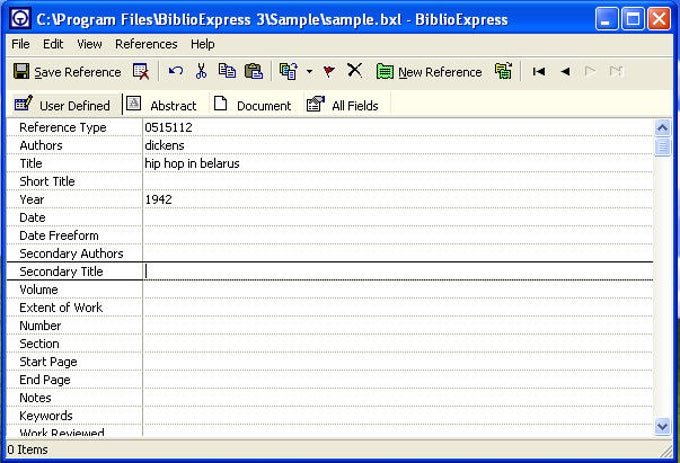Click the 'Keywords' field label
The width and height of the screenshot is (680, 463).
(46, 416)
